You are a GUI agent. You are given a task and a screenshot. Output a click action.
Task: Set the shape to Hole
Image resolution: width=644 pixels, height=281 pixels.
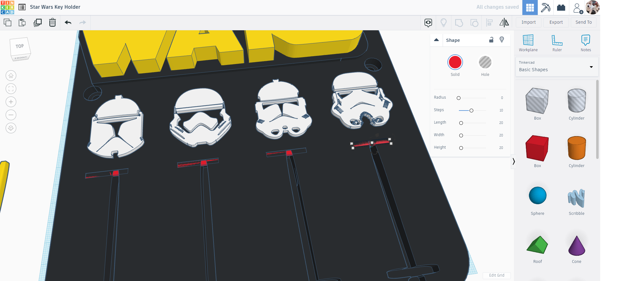tap(485, 62)
